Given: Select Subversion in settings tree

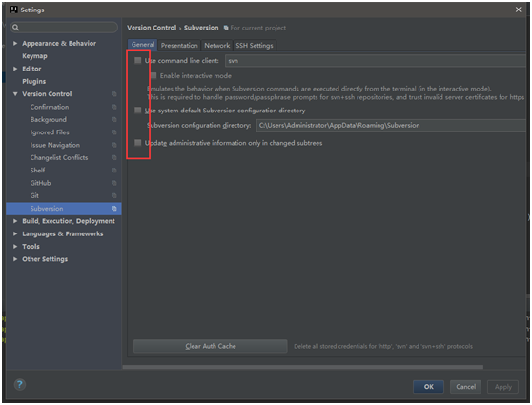Looking at the screenshot, I should tap(64, 209).
